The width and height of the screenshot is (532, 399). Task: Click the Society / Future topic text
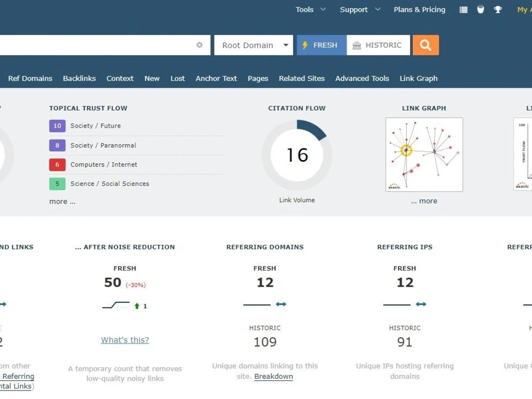tap(96, 126)
